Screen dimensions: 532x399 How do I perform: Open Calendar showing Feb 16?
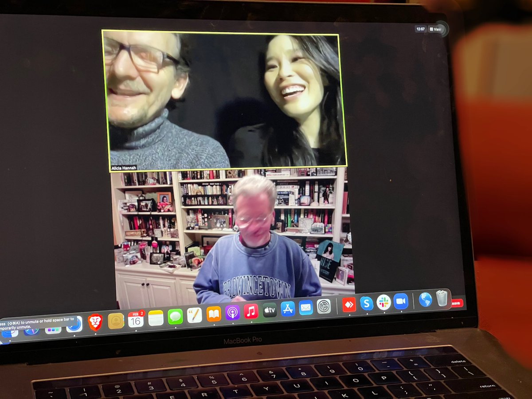coord(136,319)
